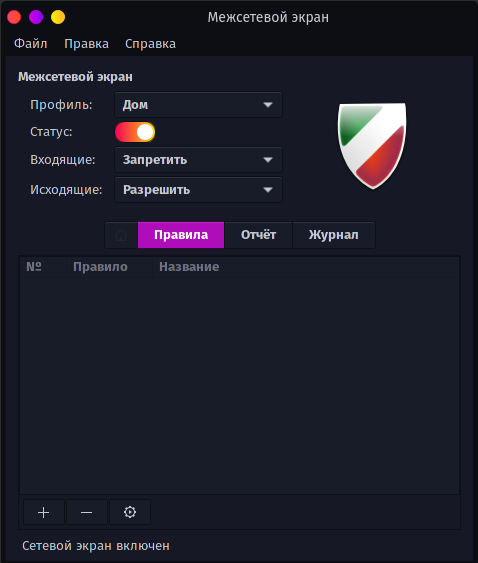
Task: Open the home tab with house icon
Action: click(121, 235)
